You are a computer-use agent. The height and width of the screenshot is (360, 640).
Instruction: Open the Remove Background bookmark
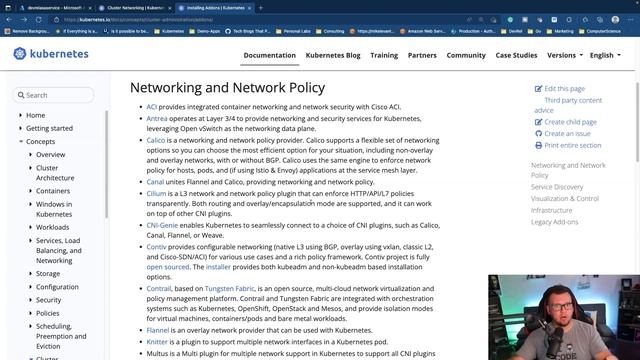coord(27,31)
